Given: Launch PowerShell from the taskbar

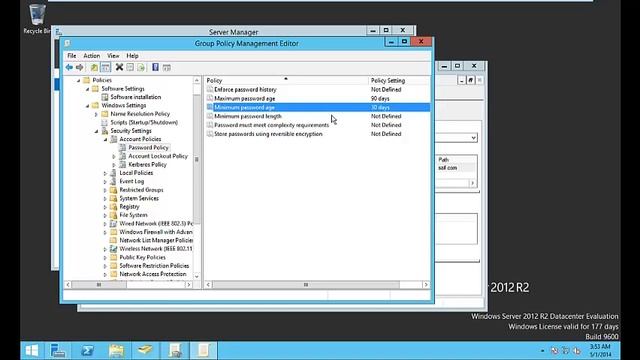Looking at the screenshot, I should pos(87,351).
